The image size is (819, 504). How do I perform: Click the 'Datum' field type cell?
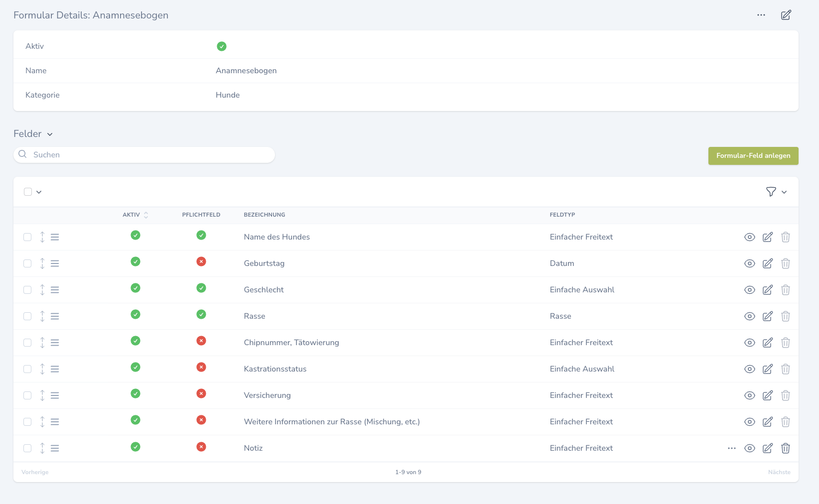(x=562, y=263)
